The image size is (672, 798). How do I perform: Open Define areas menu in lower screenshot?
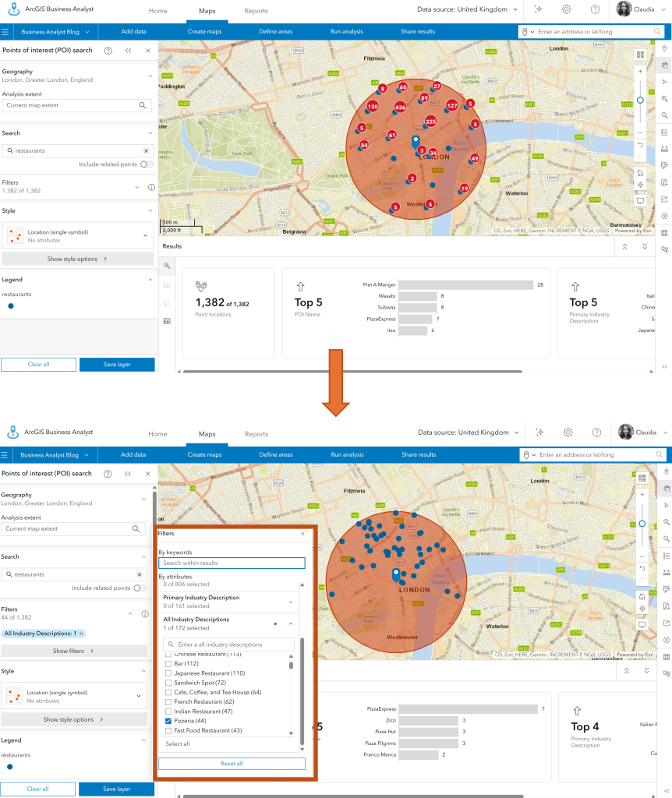276,454
